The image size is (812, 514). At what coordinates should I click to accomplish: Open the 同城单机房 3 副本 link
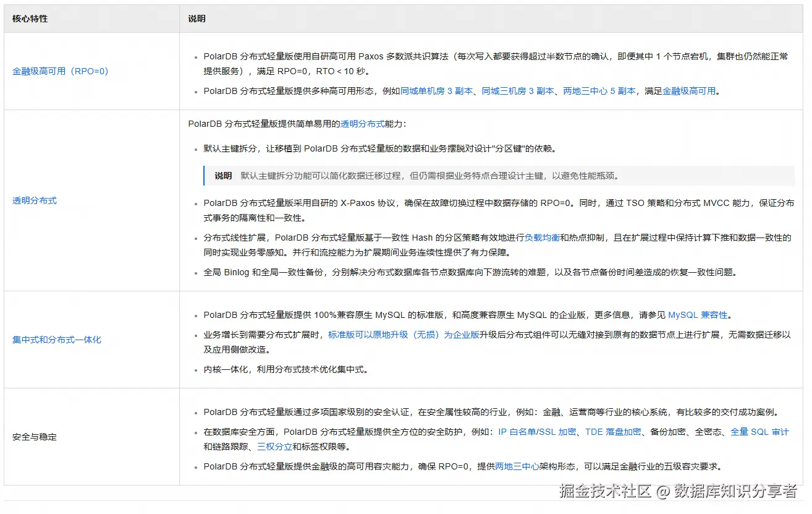pos(437,91)
